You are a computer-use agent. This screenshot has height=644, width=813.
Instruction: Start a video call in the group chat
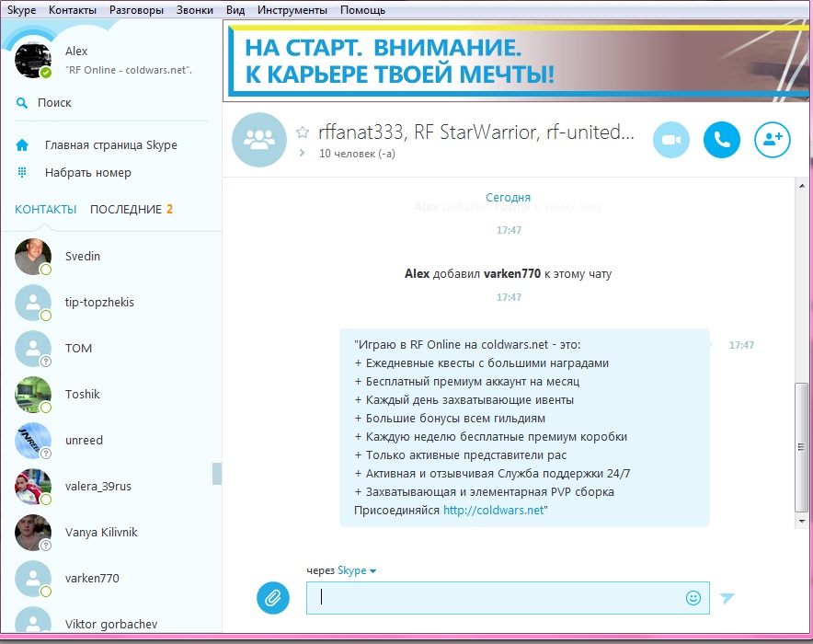click(671, 140)
